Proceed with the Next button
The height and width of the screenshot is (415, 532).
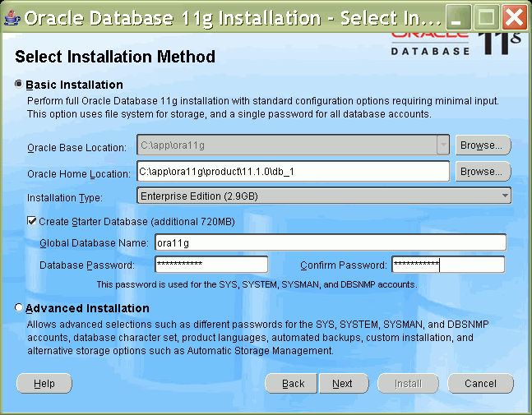(x=342, y=384)
